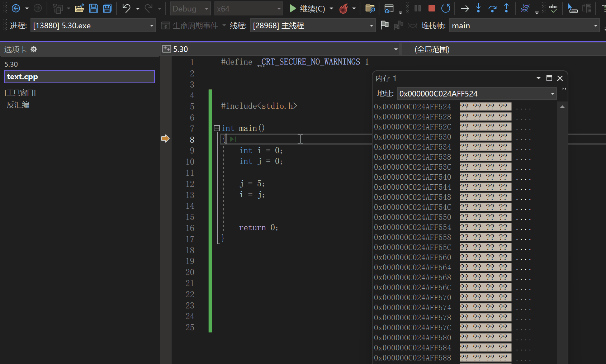
Task: Click the cursor select element icon
Action: tap(573, 8)
